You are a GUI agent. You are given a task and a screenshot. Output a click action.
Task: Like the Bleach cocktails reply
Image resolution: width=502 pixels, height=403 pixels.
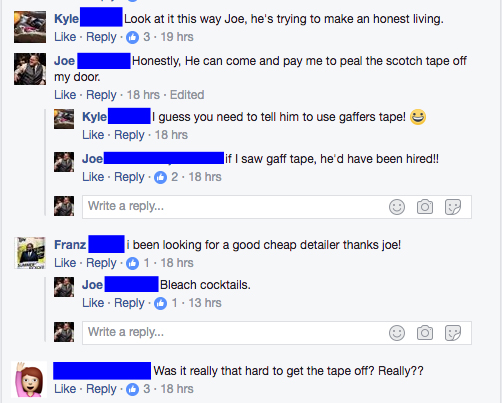coord(93,303)
